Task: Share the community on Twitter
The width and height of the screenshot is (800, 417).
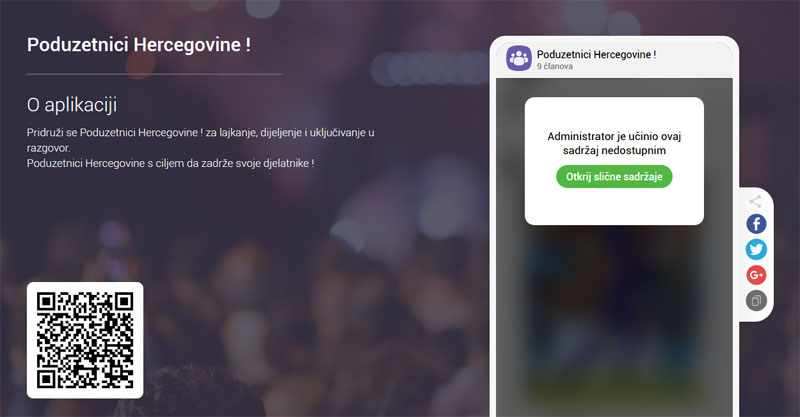Action: click(756, 250)
